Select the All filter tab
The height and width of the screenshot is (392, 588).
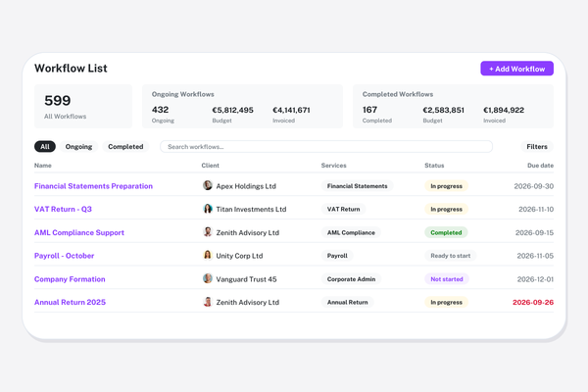pos(45,147)
